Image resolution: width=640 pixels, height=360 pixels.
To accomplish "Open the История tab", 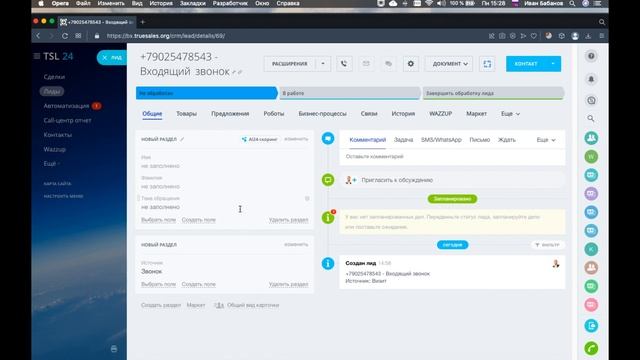I will 403,114.
